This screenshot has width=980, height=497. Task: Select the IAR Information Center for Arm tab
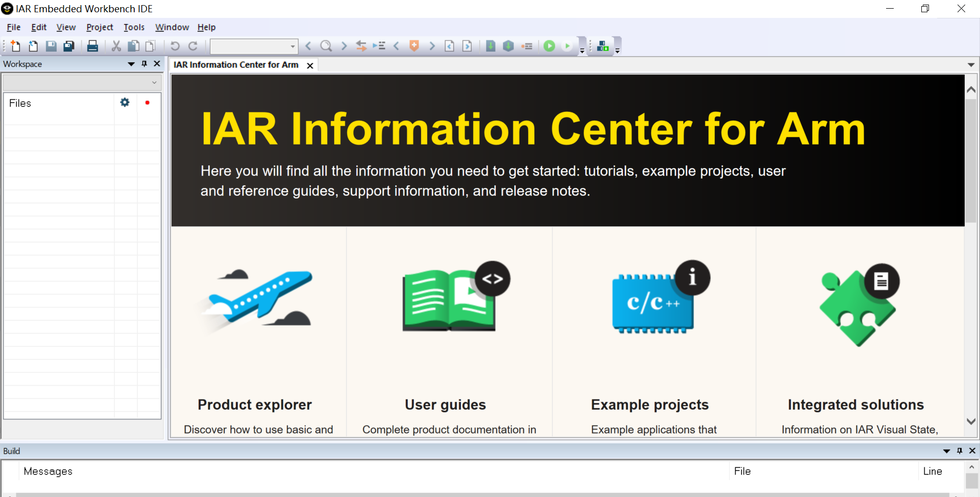tap(236, 65)
